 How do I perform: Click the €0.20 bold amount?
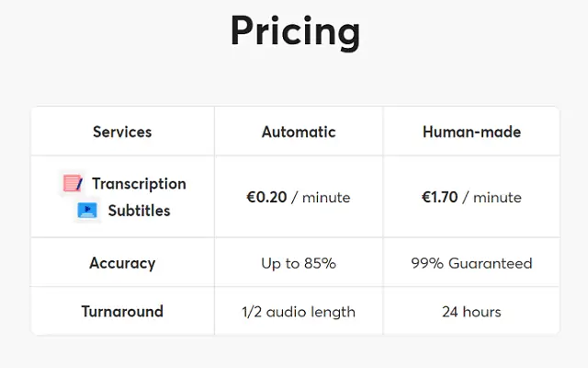266,197
